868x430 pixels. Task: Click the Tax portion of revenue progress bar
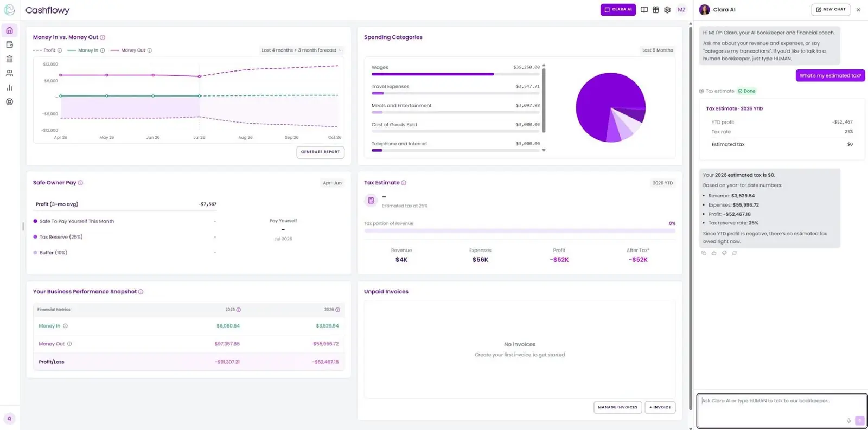(520, 231)
